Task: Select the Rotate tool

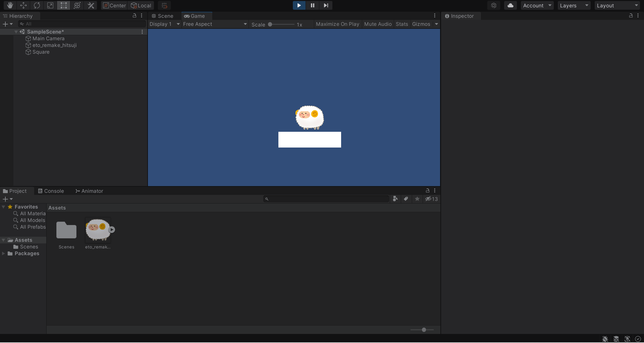Action: pos(37,5)
